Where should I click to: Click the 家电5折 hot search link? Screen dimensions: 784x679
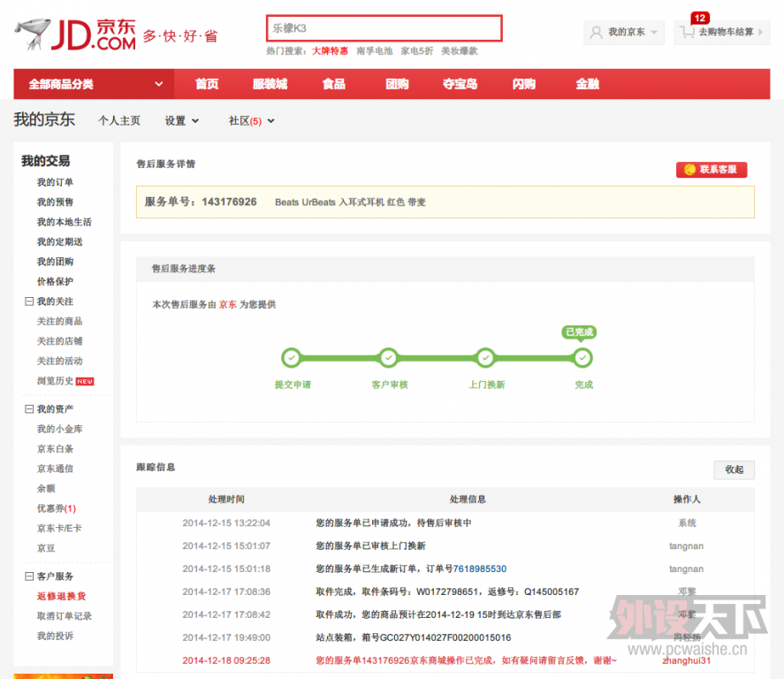point(417,51)
